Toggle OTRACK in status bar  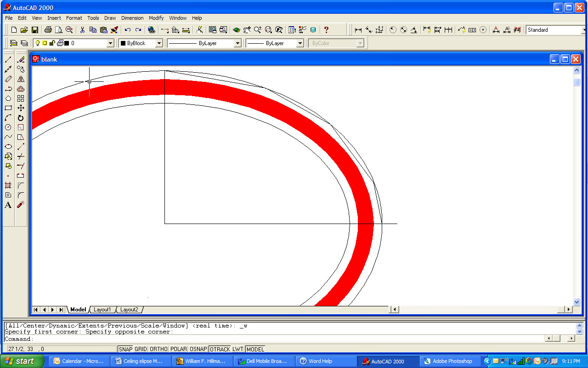click(220, 349)
